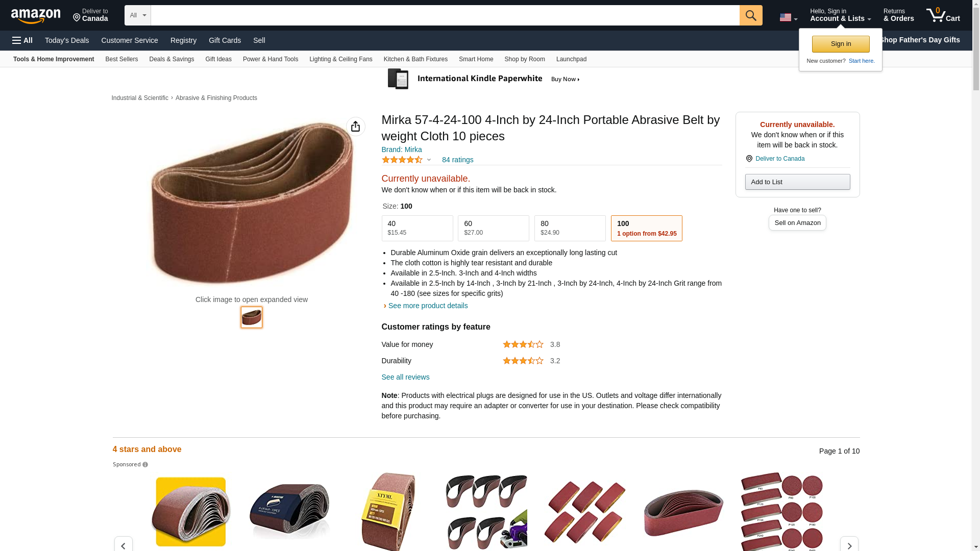This screenshot has width=980, height=551.
Task: Click the Deliver to Canada location icon
Action: (749, 159)
